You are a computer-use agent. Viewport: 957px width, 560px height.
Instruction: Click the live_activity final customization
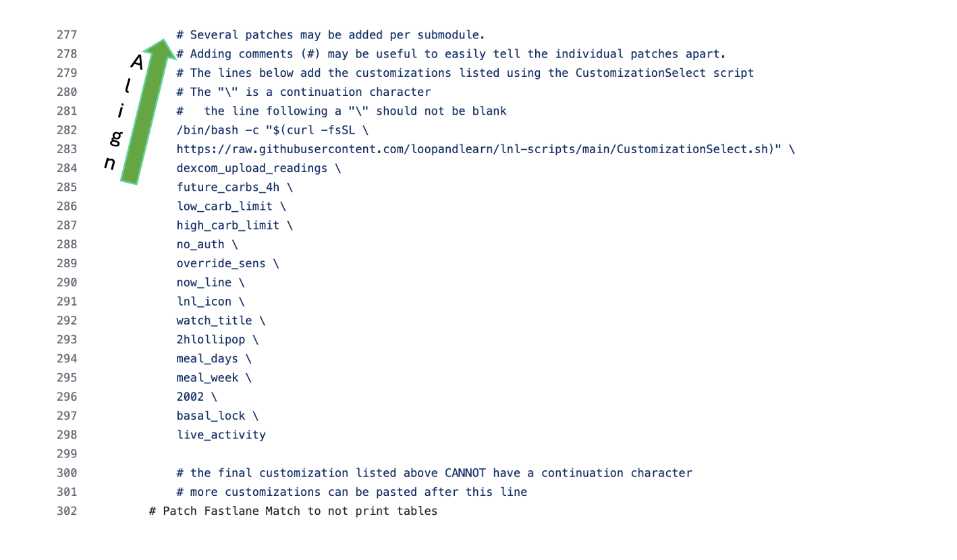pyautogui.click(x=221, y=435)
